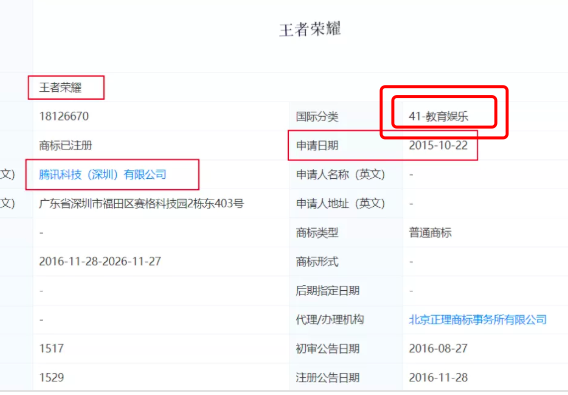Select the validity period 2016-11-28-2026-11-27
The image size is (568, 395).
[100, 261]
